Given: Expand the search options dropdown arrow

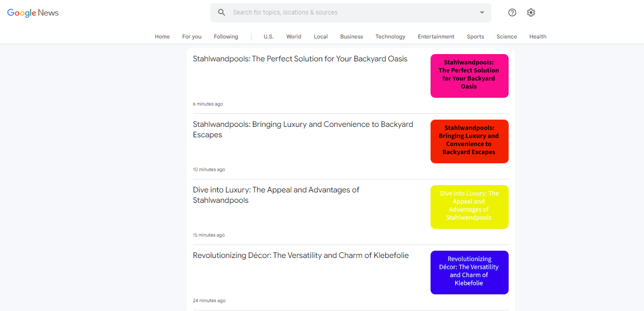Looking at the screenshot, I should (482, 12).
